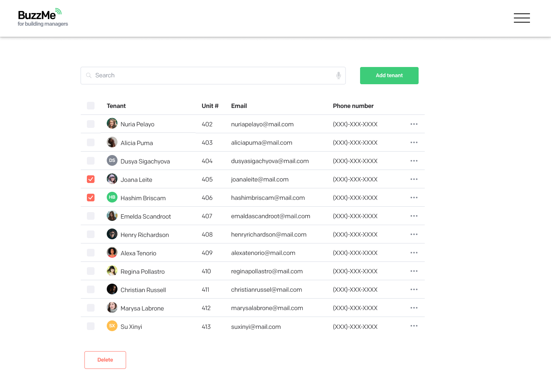Check the Henry Richardson checkbox
551x392 pixels.
91,234
